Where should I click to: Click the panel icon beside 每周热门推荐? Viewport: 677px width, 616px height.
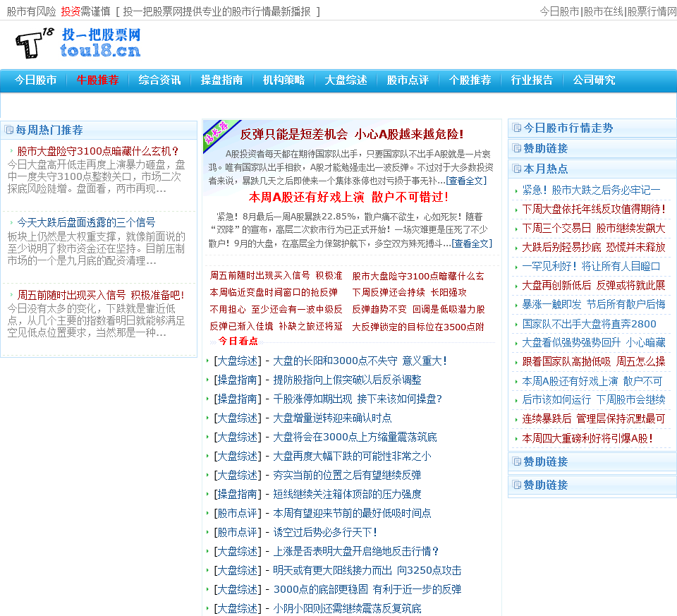click(9, 130)
